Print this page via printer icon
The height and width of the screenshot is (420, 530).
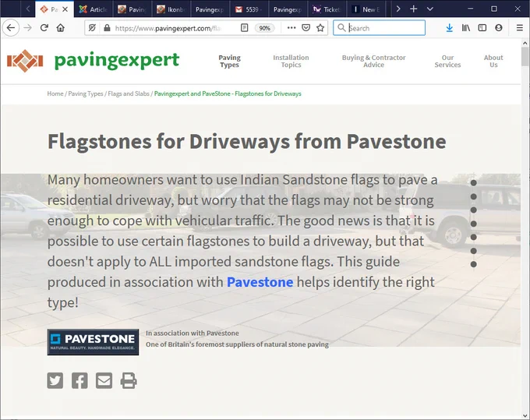(129, 380)
